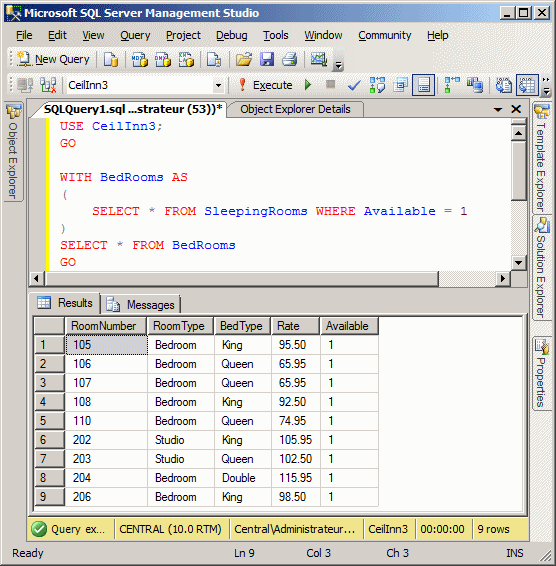Click the Analysis Services XMLA Query icon
556x566 pixels.
click(x=186, y=59)
